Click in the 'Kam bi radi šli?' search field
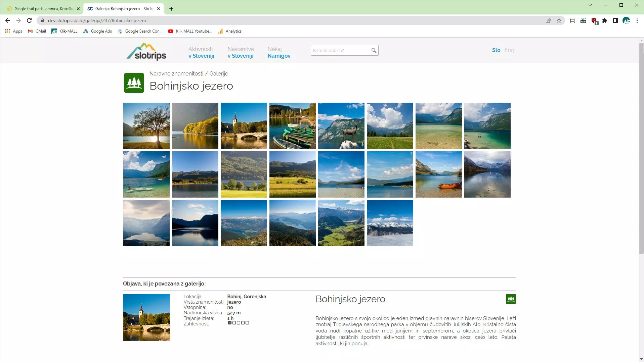Viewport: 644px width, 362px height. pos(340,50)
